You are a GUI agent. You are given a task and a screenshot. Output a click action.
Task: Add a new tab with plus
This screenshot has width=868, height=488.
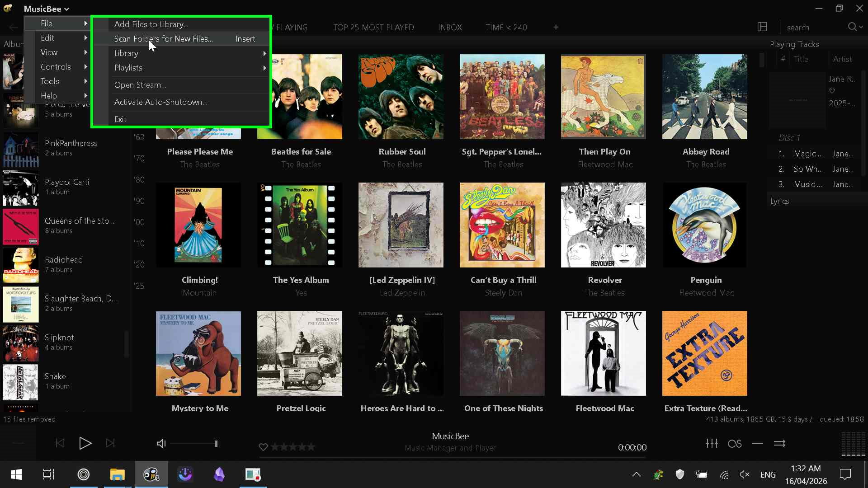pyautogui.click(x=556, y=27)
